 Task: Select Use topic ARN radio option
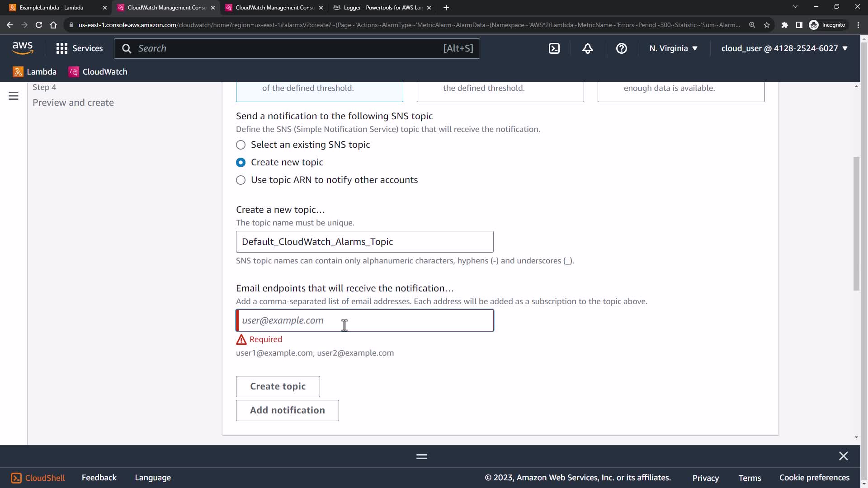click(241, 180)
